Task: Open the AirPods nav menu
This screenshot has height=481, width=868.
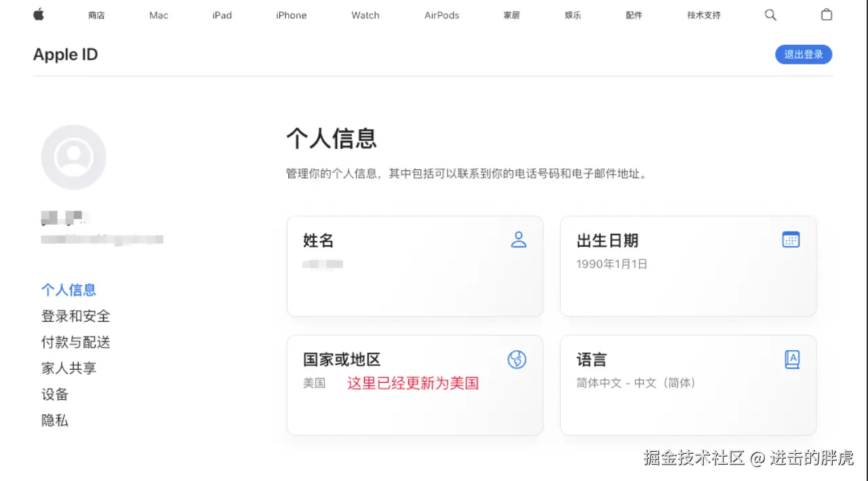Action: tap(442, 15)
